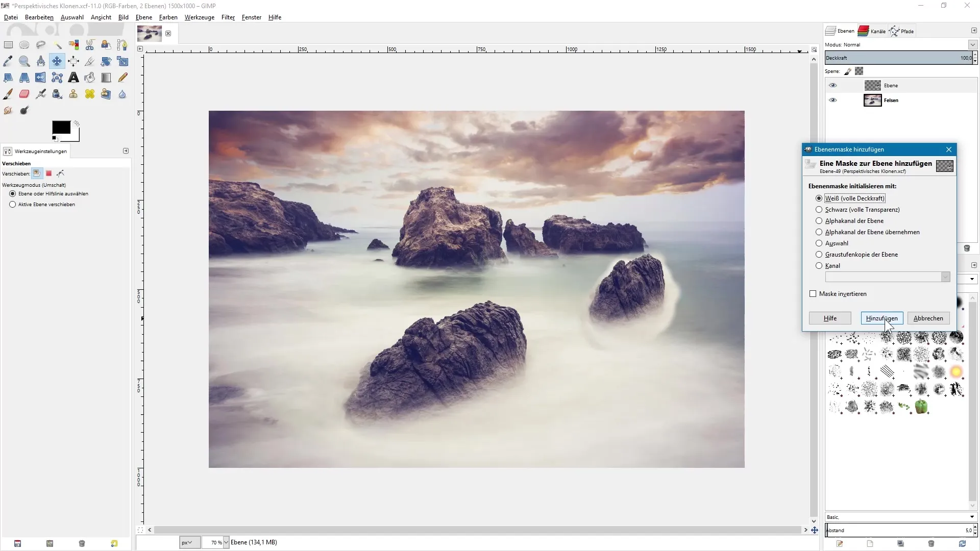Choose Alphakanal der Ebene übernehmen option
The image size is (980, 551).
819,232
